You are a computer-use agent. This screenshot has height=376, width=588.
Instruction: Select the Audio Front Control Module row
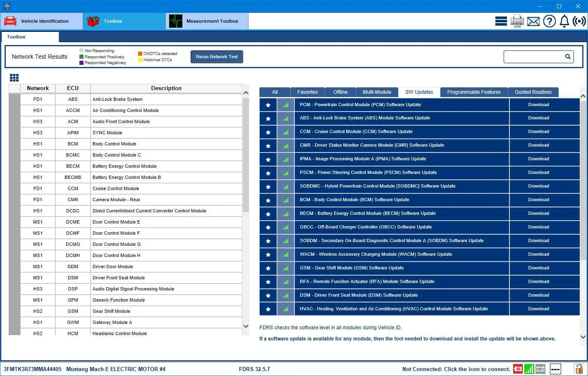tap(131, 121)
